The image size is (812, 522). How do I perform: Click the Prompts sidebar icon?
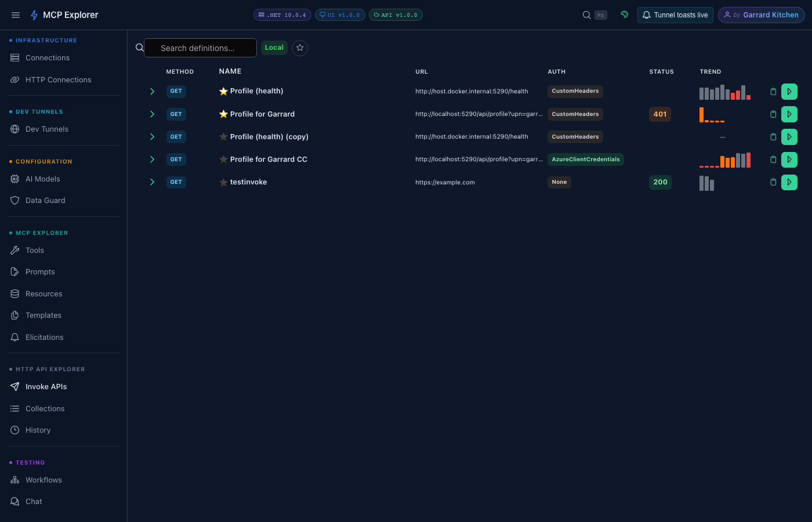[x=15, y=272]
